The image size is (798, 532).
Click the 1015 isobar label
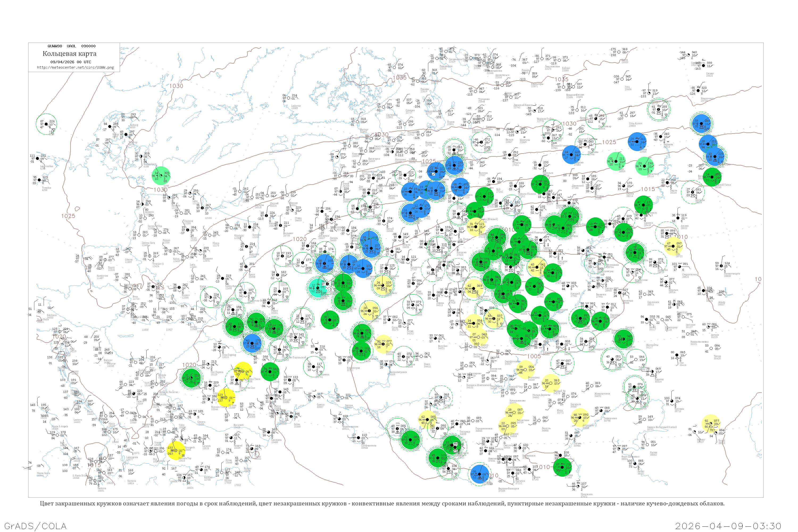647,189
